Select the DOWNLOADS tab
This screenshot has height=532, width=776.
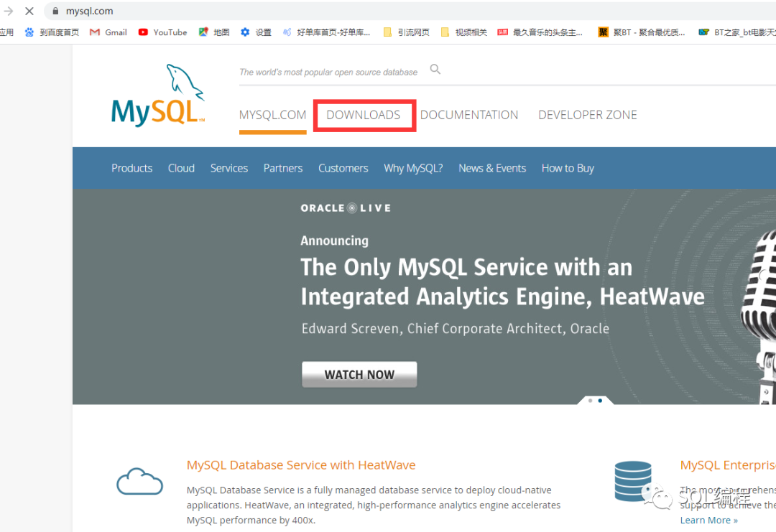(364, 115)
